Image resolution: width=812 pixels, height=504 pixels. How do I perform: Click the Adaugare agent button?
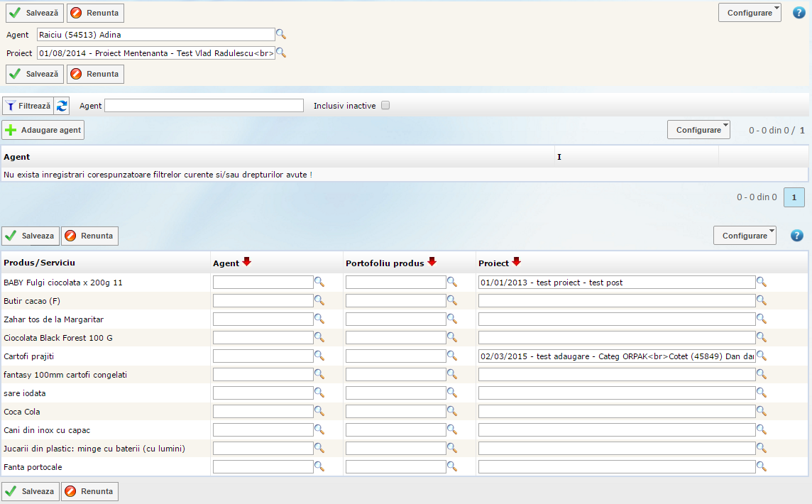tap(43, 131)
